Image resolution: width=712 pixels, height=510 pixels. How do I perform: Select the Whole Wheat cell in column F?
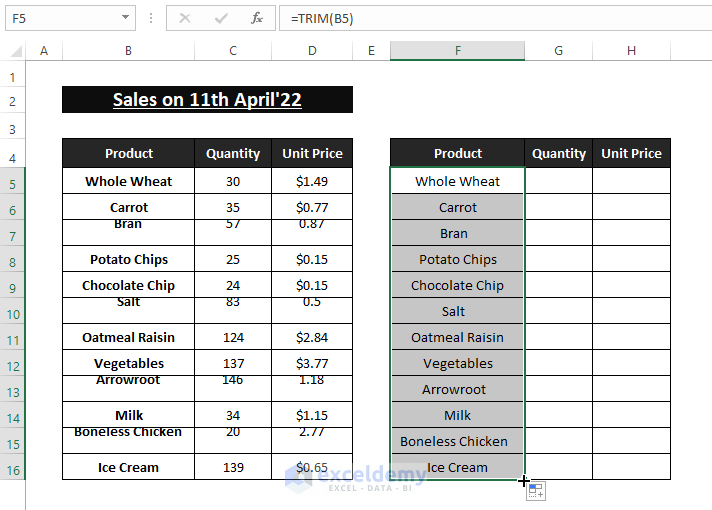coord(457,181)
